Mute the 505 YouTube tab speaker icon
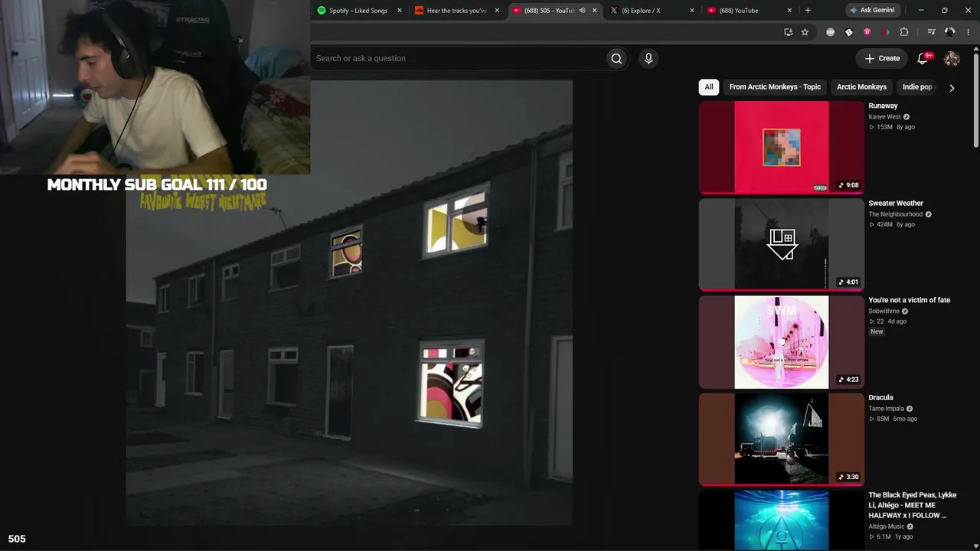 click(x=582, y=11)
